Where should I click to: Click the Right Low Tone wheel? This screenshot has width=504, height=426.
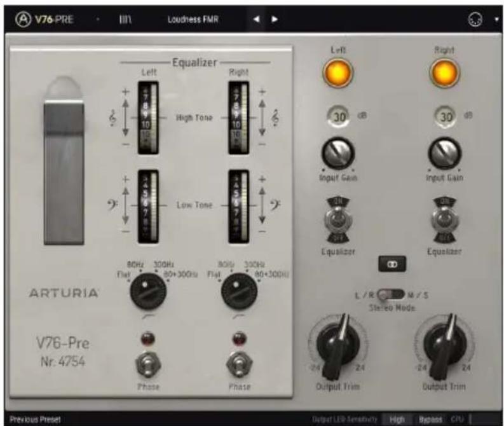point(238,206)
